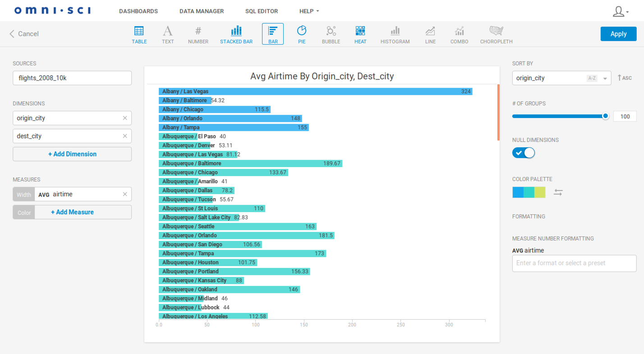This screenshot has width=644, height=354.
Task: Click the Albuquerque / Tampa bar
Action: click(x=242, y=254)
